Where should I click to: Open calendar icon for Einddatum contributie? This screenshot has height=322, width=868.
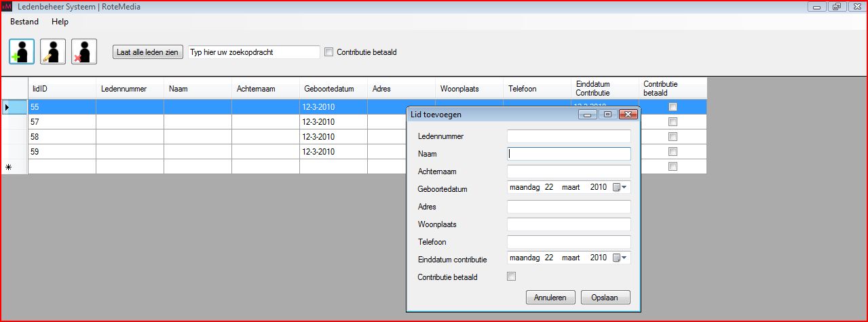click(x=621, y=258)
